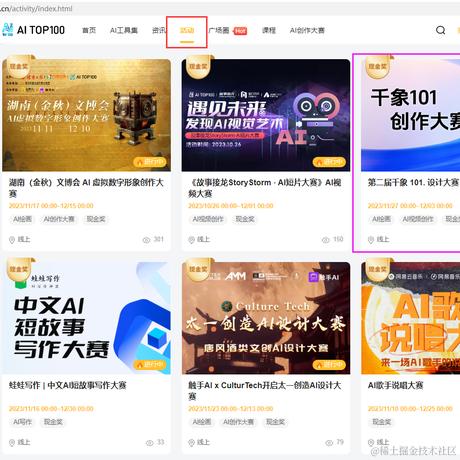Open the 中文AI短故事写作大赛 banner image

point(86,318)
